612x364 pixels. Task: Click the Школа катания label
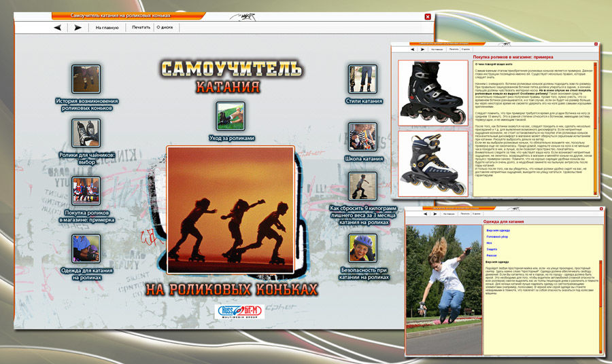[364, 159]
